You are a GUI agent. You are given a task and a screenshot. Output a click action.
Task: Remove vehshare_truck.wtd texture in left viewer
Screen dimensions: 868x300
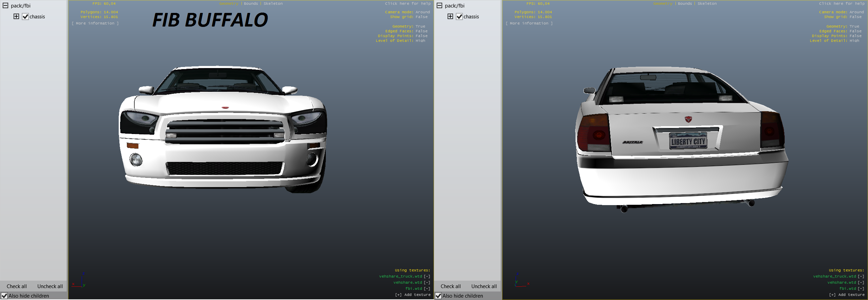point(427,276)
